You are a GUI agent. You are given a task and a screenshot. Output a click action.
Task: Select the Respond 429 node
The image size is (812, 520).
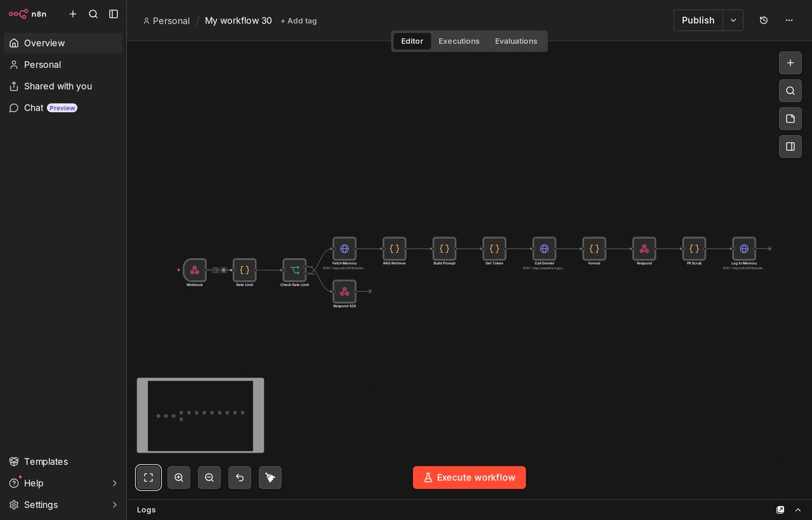pyautogui.click(x=344, y=291)
